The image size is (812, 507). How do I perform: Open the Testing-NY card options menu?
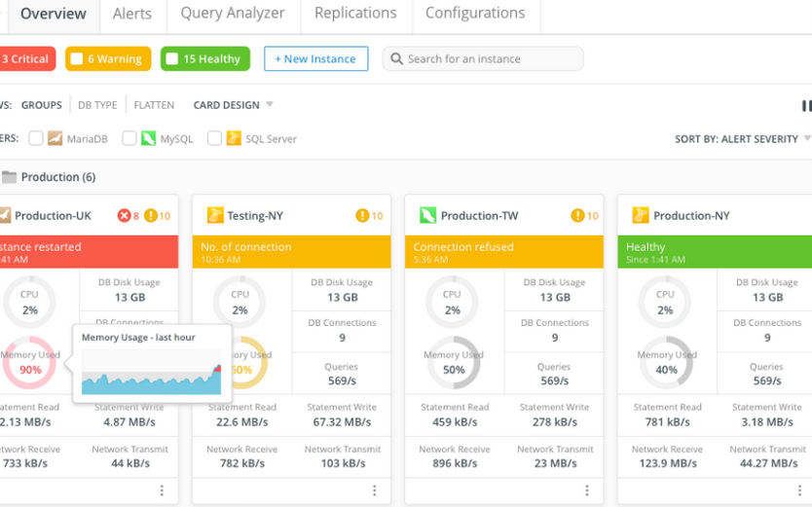pos(375,490)
